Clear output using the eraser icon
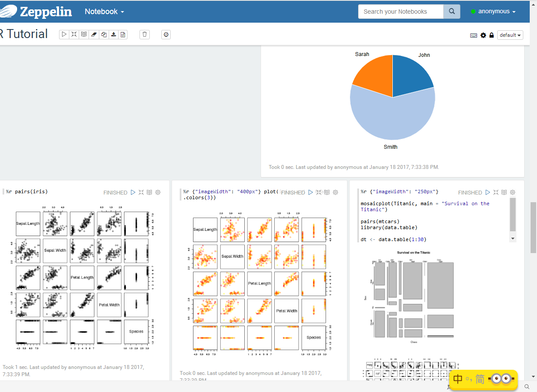The width and height of the screenshot is (537, 392). tap(94, 34)
